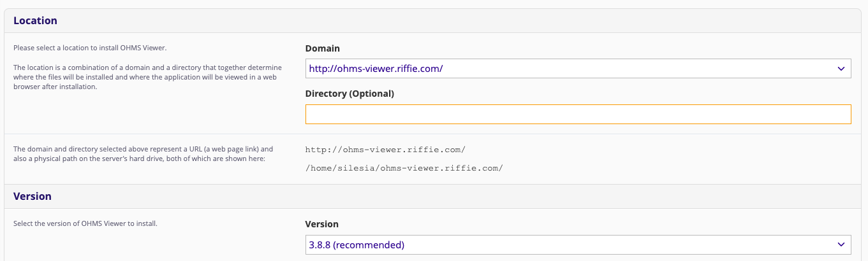Click the bold Domain field label
Image resolution: width=868 pixels, height=261 pixels.
coord(323,48)
